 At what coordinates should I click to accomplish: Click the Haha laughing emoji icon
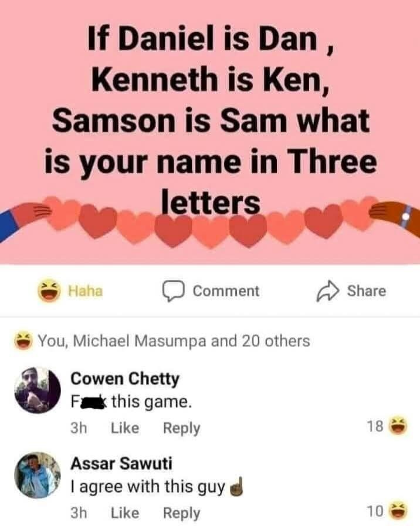49,291
